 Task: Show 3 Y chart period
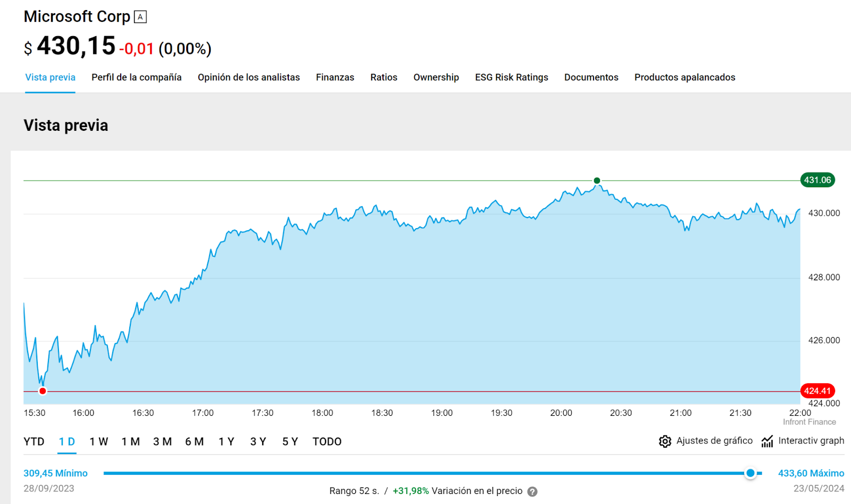click(258, 442)
